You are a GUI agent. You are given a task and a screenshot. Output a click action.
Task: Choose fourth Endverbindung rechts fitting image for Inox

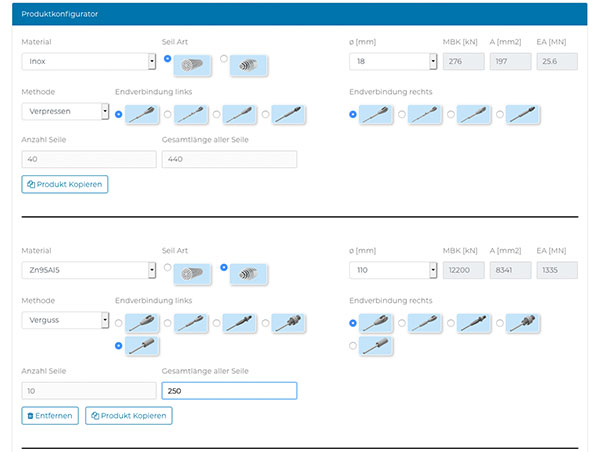point(524,114)
